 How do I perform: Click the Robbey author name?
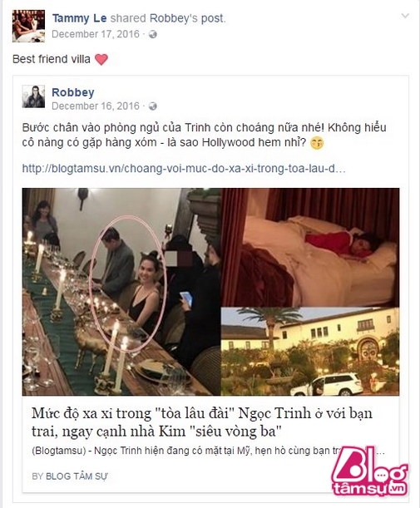tap(73, 92)
